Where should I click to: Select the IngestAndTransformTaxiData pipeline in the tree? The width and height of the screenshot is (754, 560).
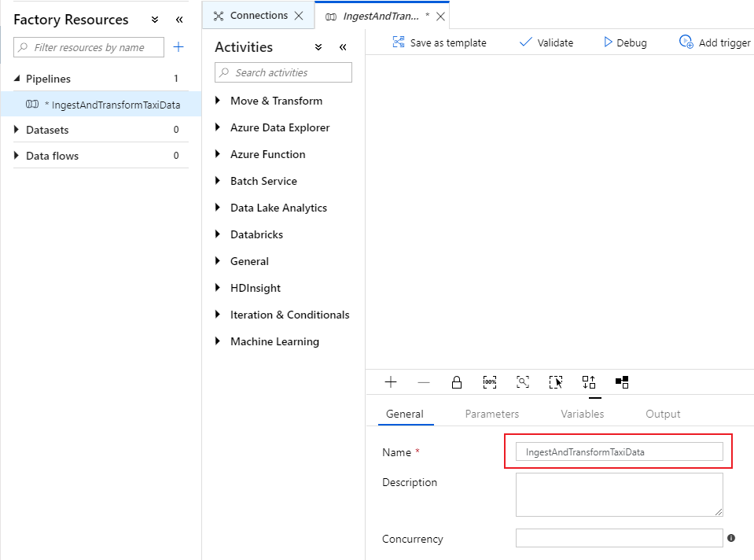(x=101, y=104)
